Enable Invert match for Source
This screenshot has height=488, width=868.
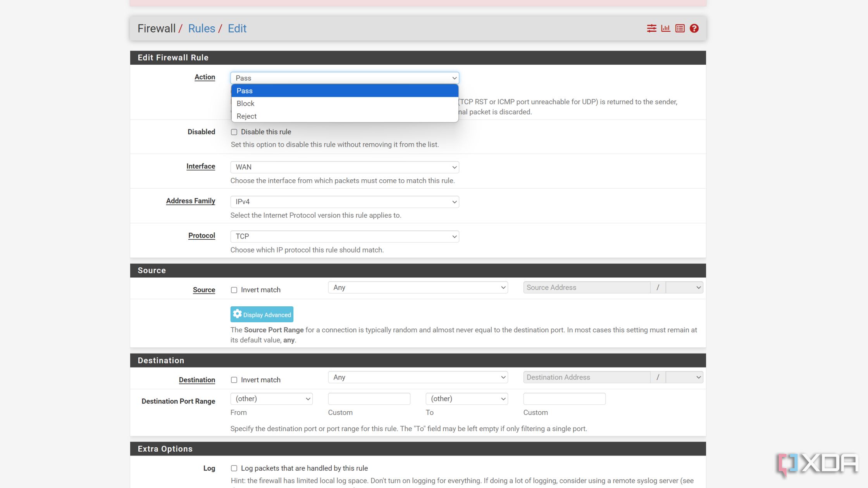coord(234,290)
